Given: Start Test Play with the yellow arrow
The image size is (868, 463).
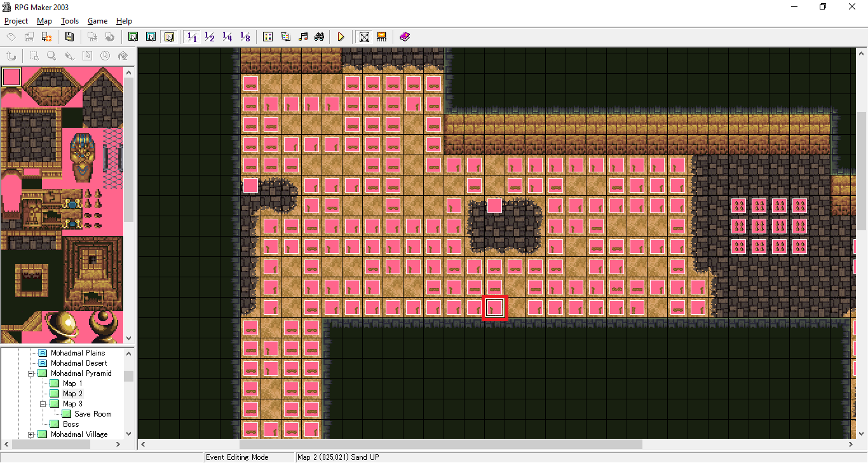Looking at the screenshot, I should click(341, 37).
